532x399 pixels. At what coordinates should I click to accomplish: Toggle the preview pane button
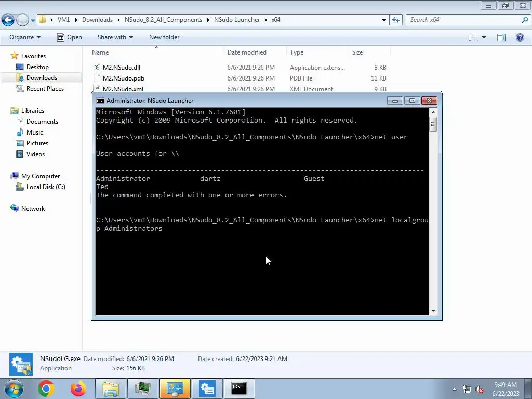[501, 37]
